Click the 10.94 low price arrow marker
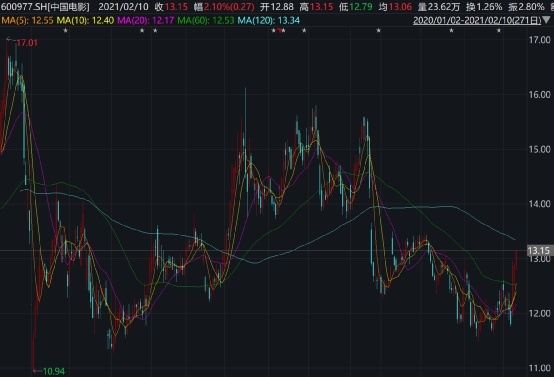This screenshot has width=554, height=377. [49, 371]
